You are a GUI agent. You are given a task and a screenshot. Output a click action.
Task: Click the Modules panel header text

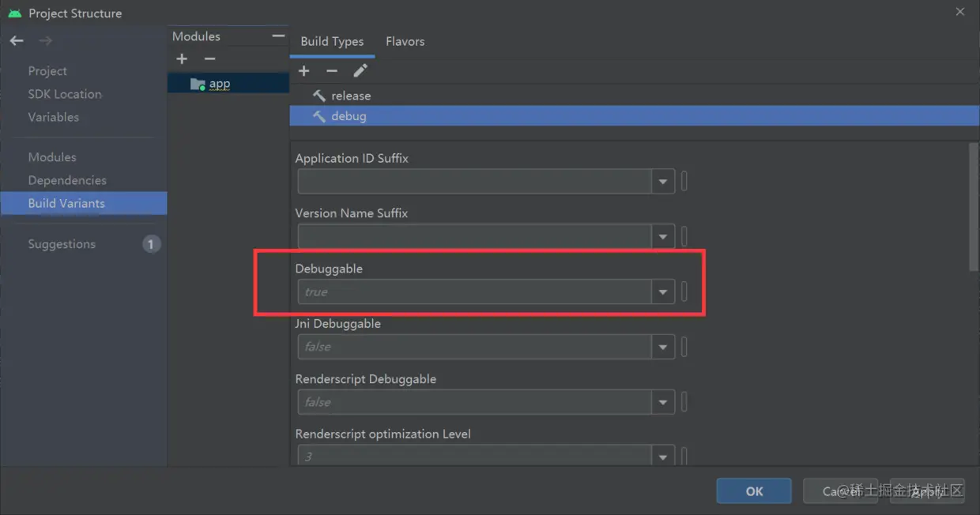coord(196,36)
